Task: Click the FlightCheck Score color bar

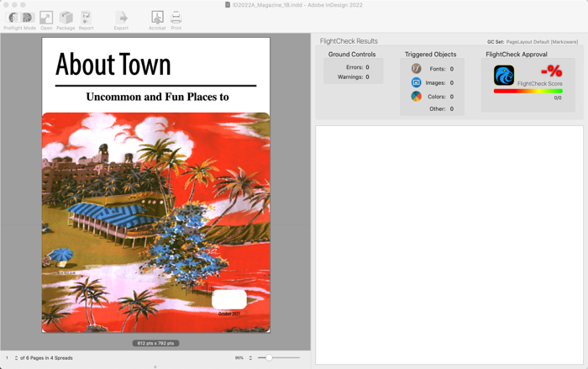Action: 528,92
